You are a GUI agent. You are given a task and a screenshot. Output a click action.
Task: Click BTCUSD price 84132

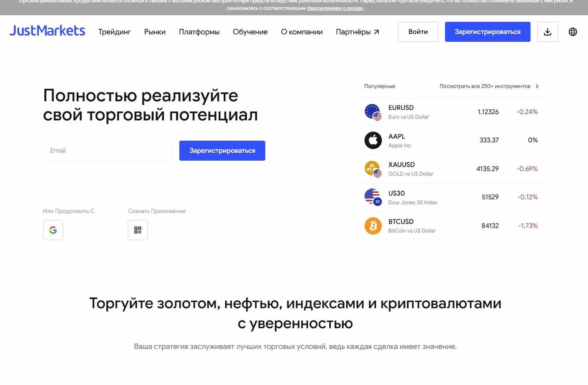click(490, 226)
